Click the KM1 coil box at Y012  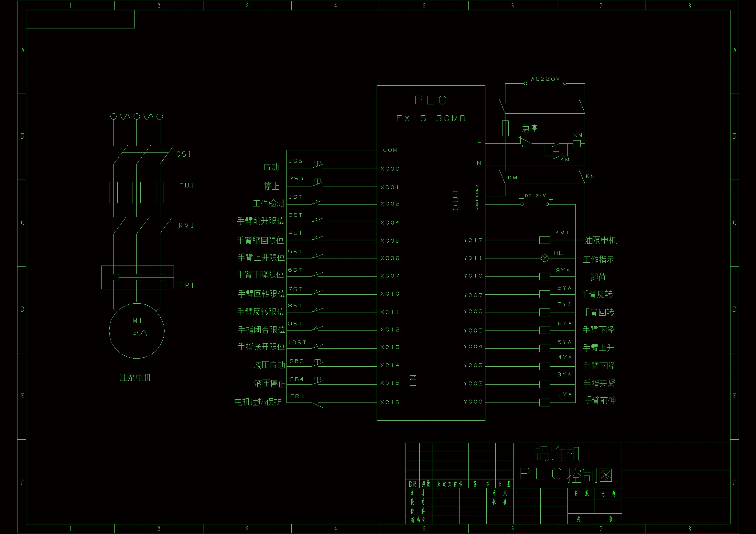[x=545, y=240]
